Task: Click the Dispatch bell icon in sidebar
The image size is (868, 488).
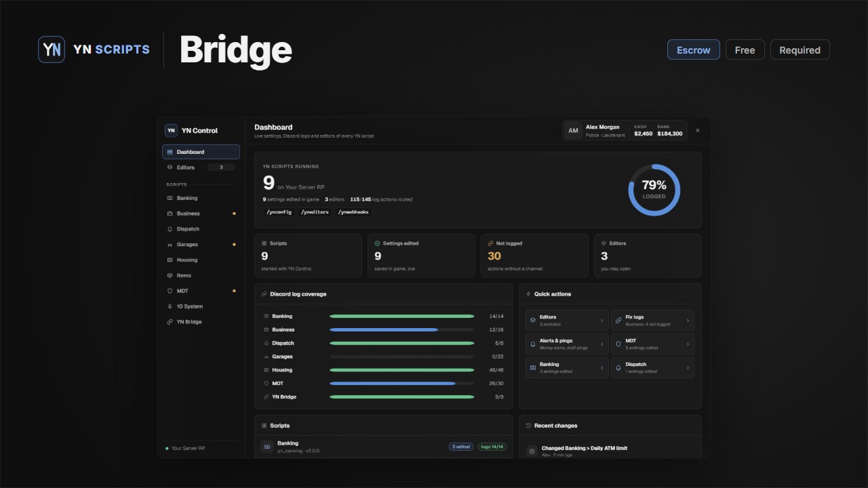Action: click(170, 229)
